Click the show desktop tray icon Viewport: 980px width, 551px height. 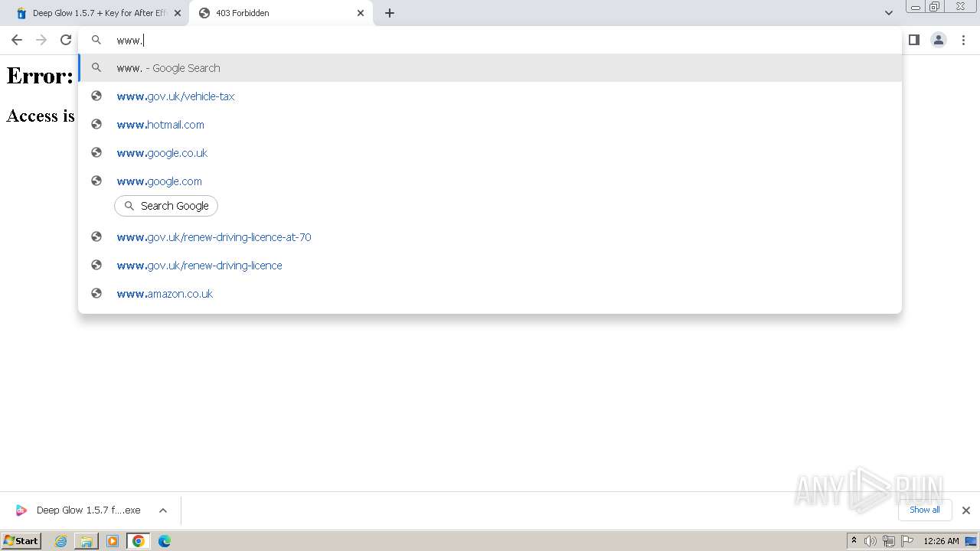[971, 541]
